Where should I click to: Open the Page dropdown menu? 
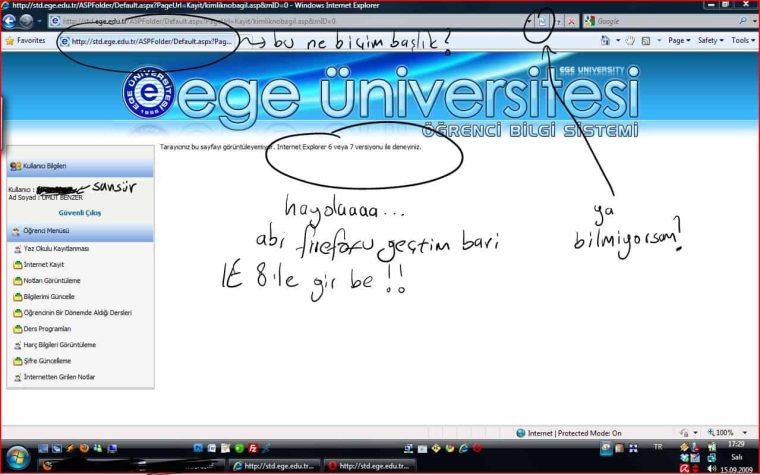point(678,41)
